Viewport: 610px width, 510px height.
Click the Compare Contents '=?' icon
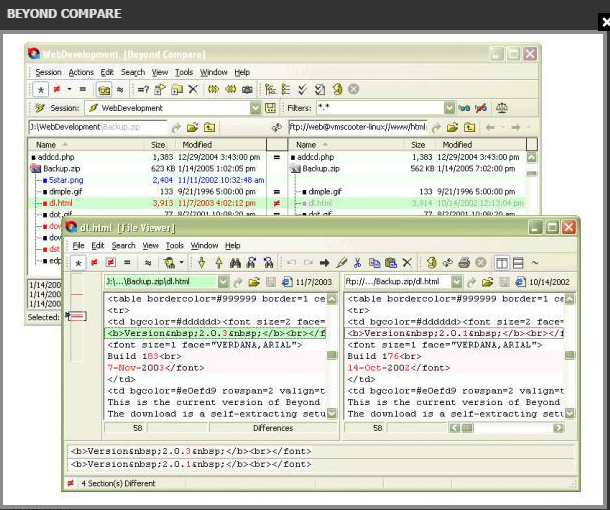coord(143,90)
